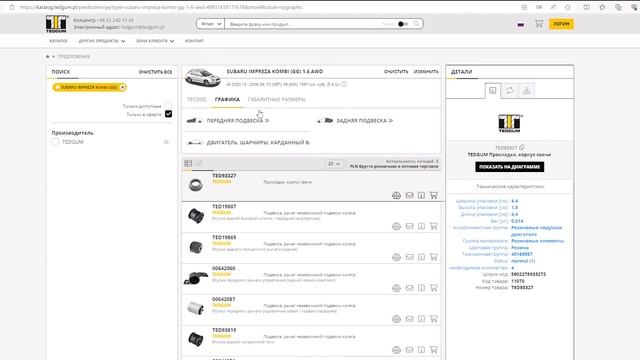
Task: Open info icon for TED93327 row
Action: pyautogui.click(x=421, y=196)
